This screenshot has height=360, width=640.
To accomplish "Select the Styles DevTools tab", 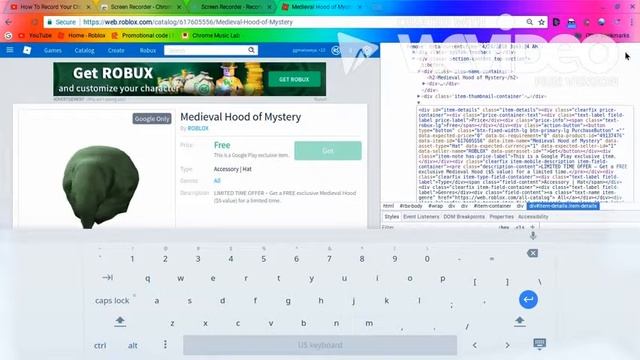I will tap(391, 217).
